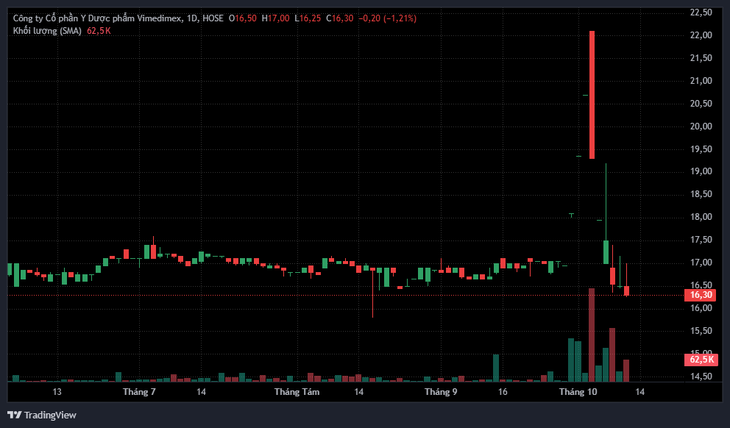Click the closing price C16,30 in header
The width and height of the screenshot is (730, 428).
click(339, 19)
